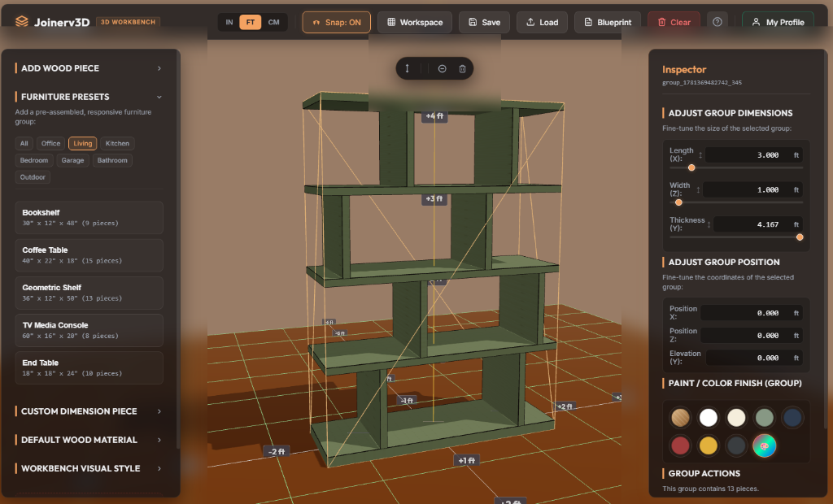Click the Load button
This screenshot has width=833, height=504.
542,22
